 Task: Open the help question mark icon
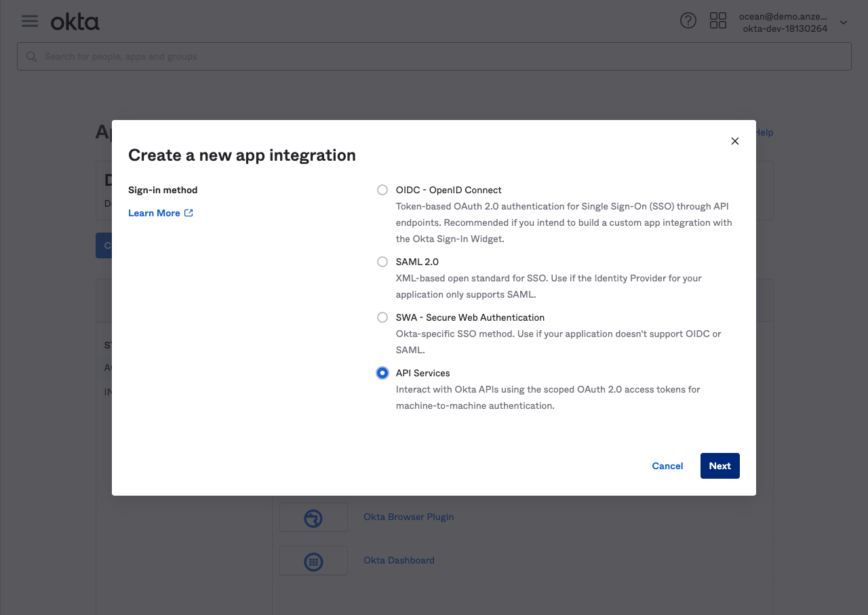(688, 21)
